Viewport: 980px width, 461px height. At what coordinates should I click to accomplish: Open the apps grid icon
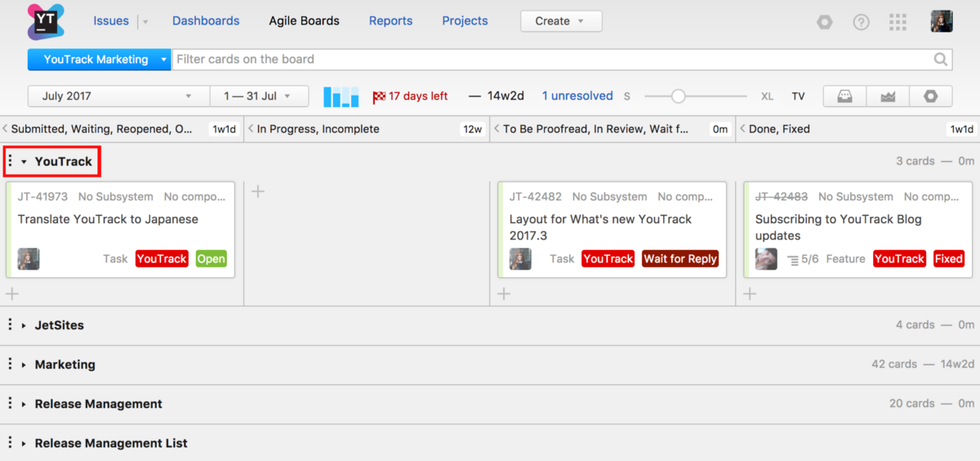tap(898, 22)
